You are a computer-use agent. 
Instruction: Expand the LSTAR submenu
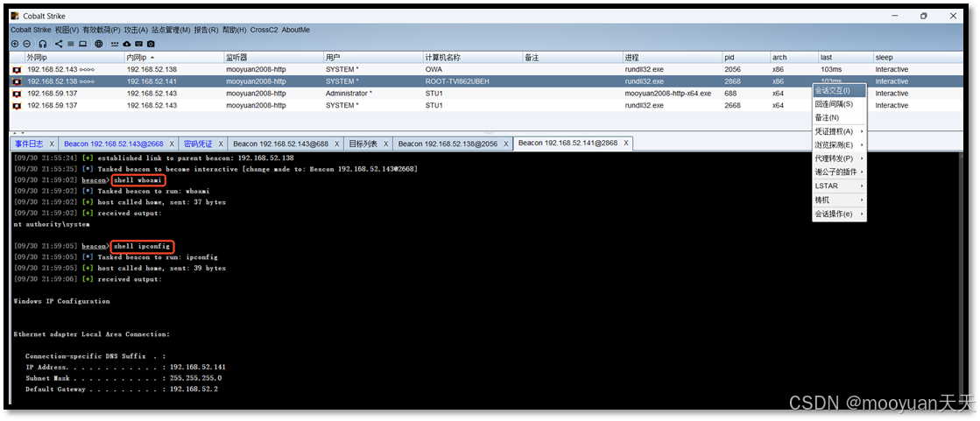tap(839, 186)
